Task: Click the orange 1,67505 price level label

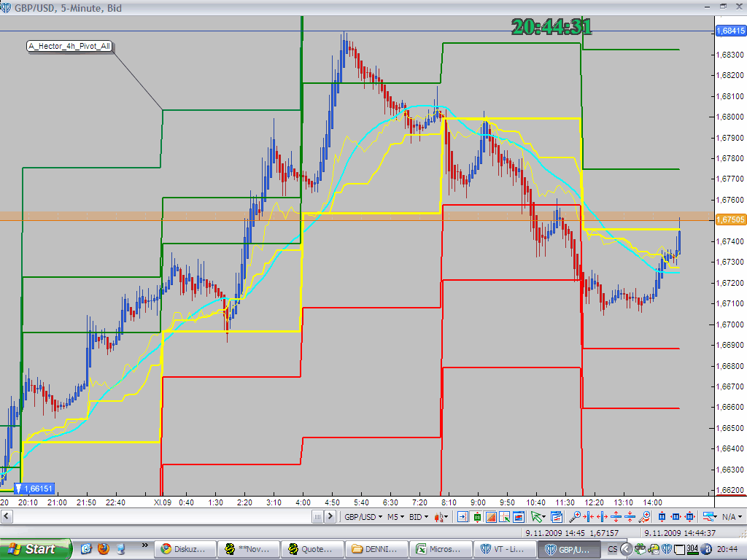Action: (730, 219)
